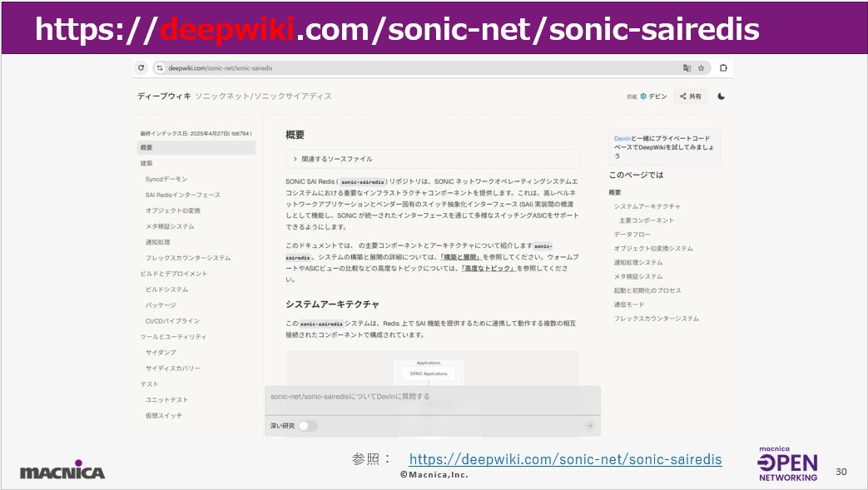This screenshot has height=490, width=868.
Task: Open the ユニットテスト page
Action: [166, 400]
